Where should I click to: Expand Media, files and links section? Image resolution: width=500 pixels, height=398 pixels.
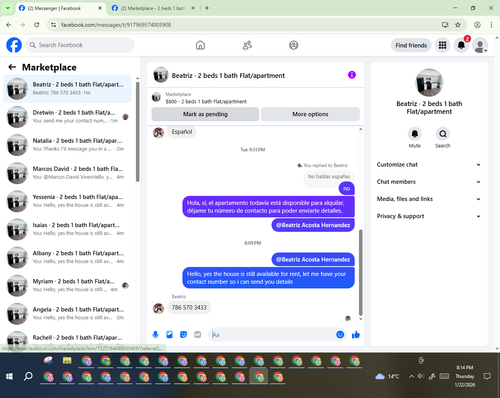pyautogui.click(x=429, y=199)
